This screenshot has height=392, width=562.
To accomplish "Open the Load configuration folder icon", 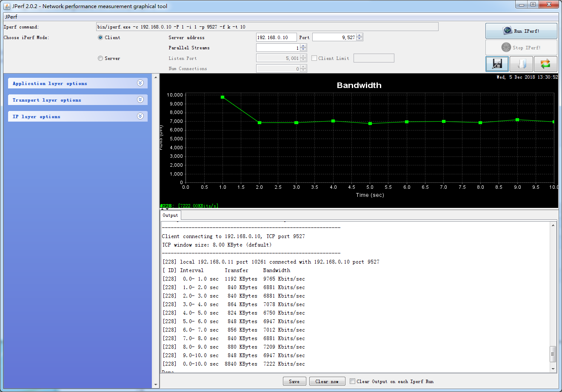I will pyautogui.click(x=521, y=64).
